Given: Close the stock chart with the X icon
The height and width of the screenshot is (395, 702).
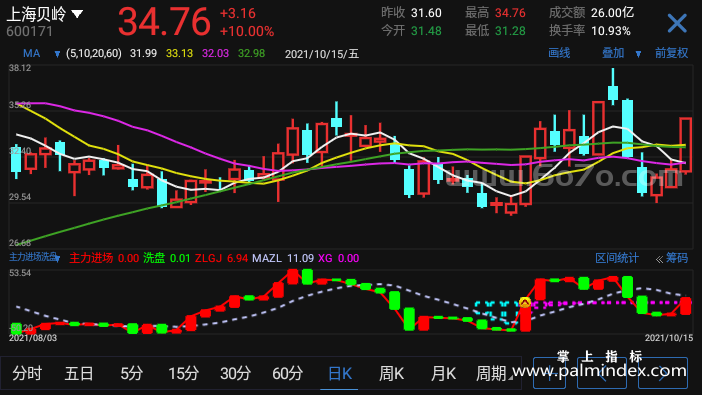Looking at the screenshot, I should 676,23.
